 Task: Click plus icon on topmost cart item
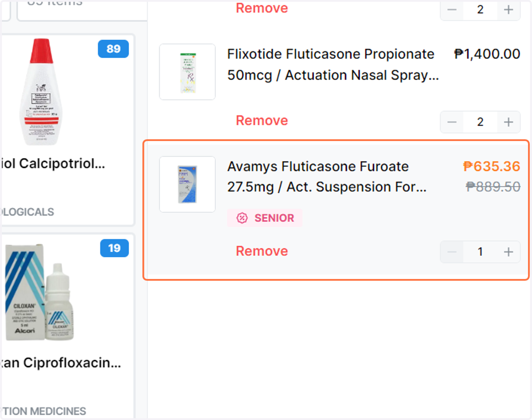tap(509, 10)
